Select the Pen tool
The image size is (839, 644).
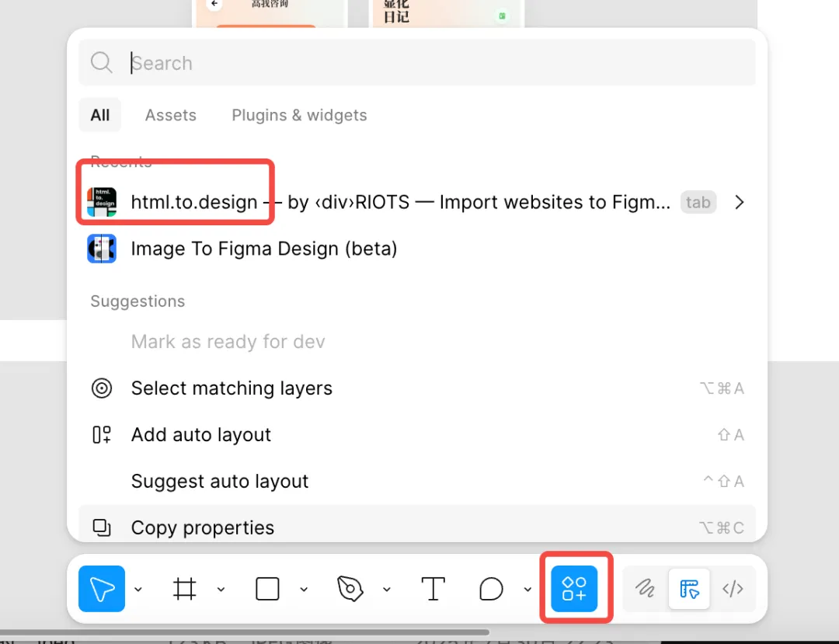[x=350, y=589]
